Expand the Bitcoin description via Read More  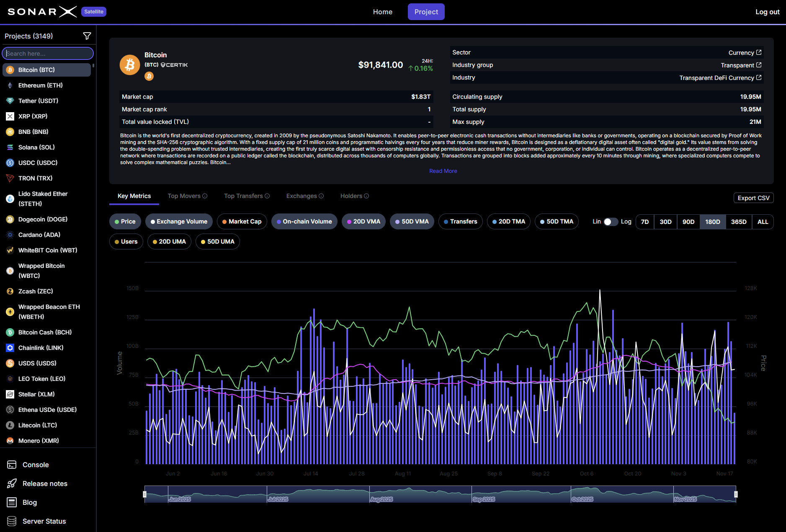[x=443, y=171]
